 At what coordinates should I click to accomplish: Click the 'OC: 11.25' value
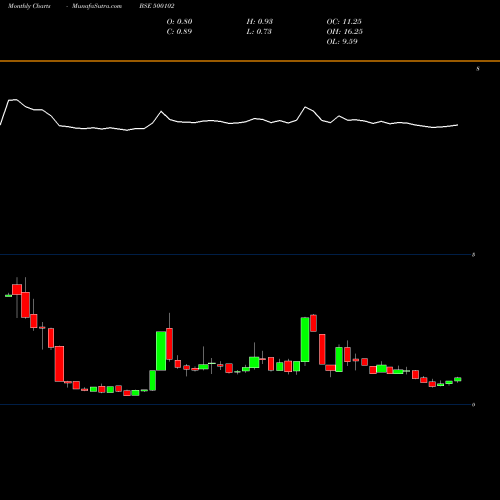tap(344, 22)
